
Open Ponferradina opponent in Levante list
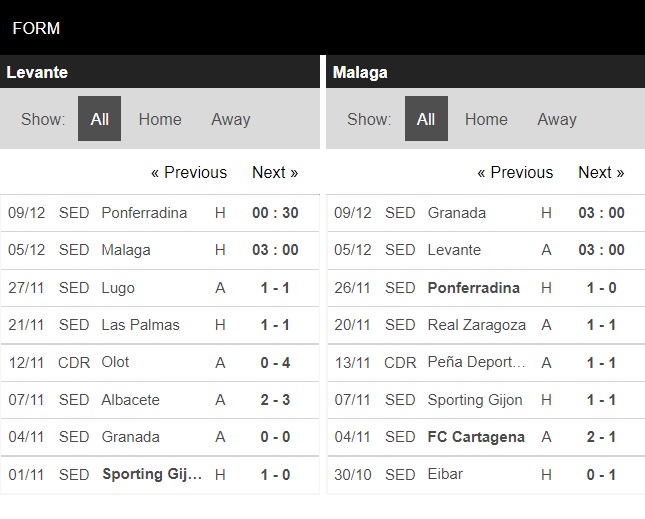coord(144,213)
